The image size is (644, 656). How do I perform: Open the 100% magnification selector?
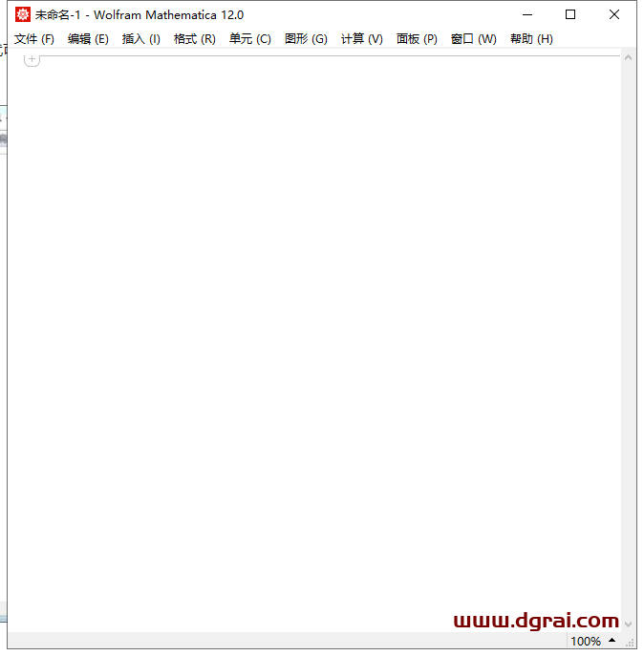point(586,642)
